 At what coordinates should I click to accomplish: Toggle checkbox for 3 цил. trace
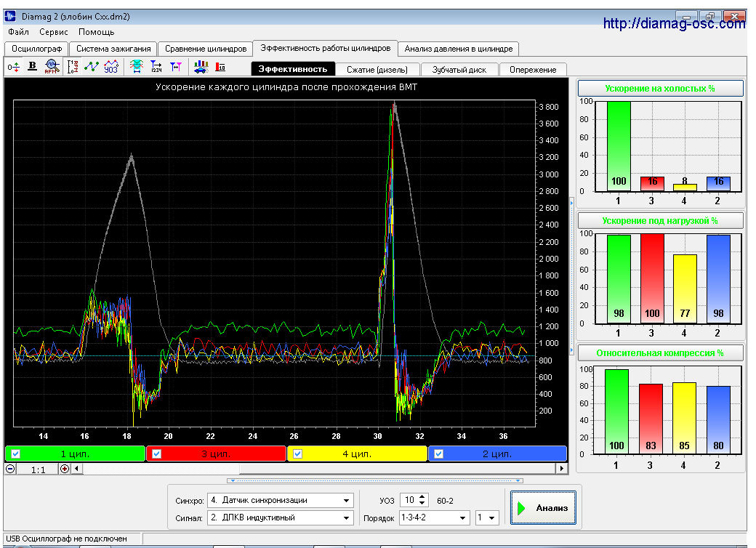tap(157, 454)
